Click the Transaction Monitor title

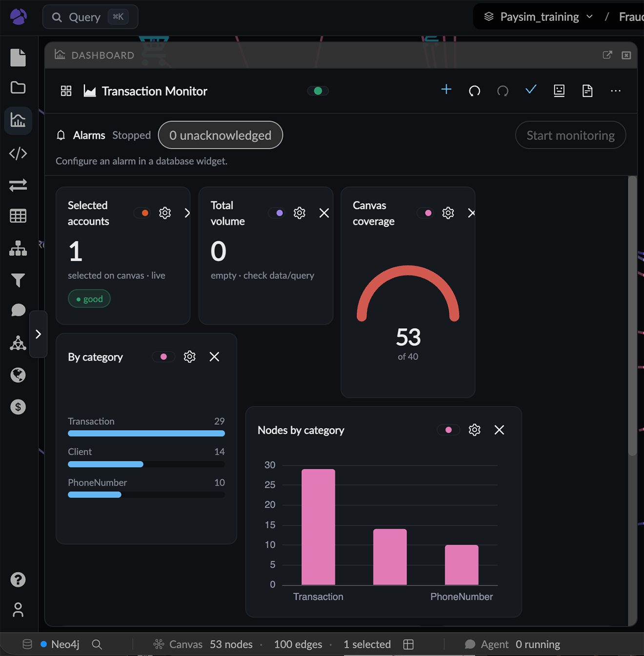point(154,91)
